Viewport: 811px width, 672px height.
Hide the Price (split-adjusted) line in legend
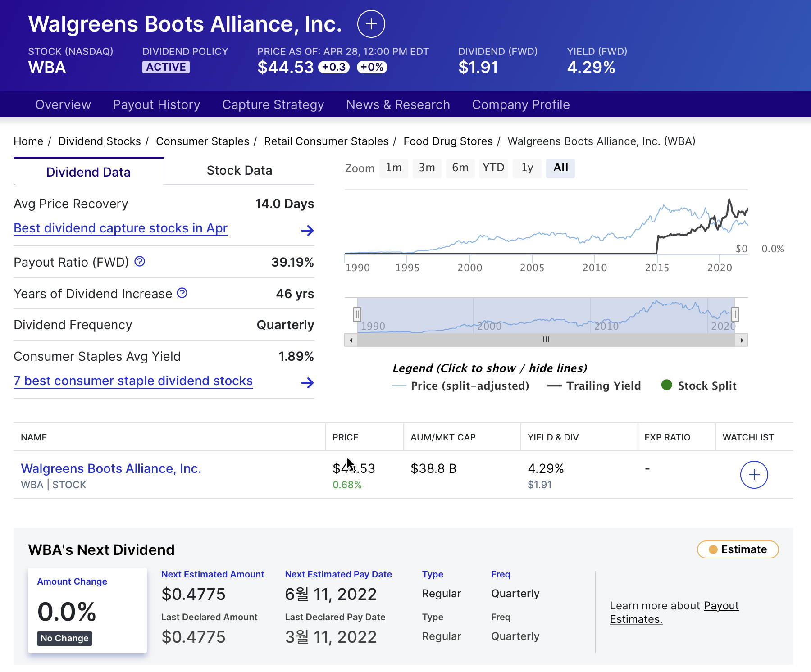(x=469, y=386)
